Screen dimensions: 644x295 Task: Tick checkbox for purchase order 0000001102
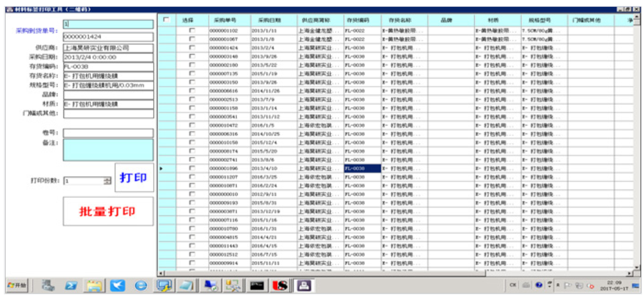tap(192, 30)
